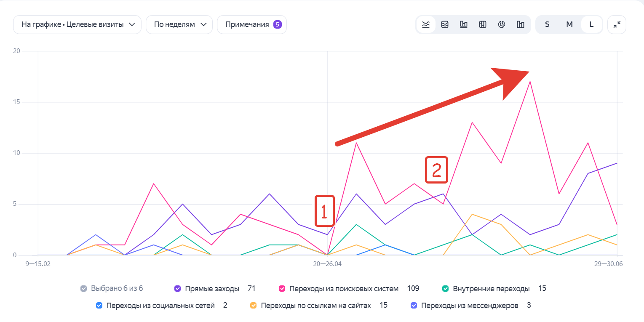Image resolution: width=644 pixels, height=322 pixels.
Task: Switch to the rightmost column chart icon
Action: (521, 24)
